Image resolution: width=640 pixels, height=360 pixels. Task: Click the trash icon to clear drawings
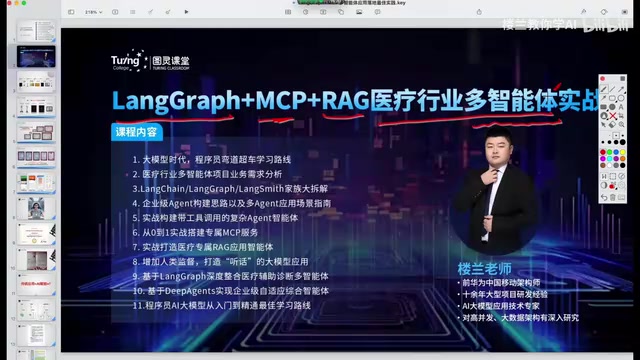tap(612, 198)
